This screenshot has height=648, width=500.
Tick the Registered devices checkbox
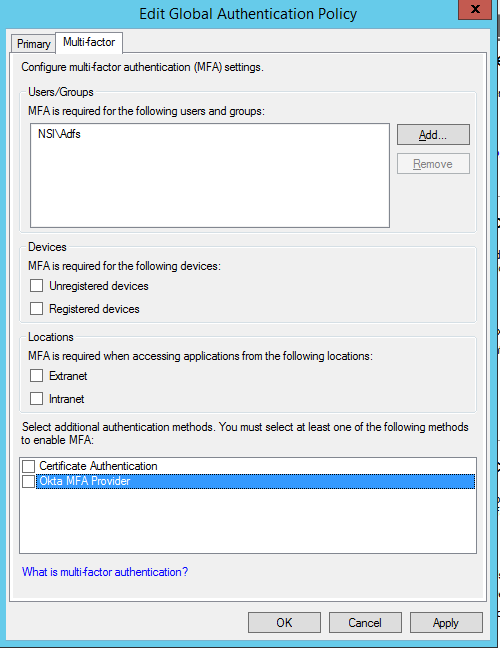36,309
